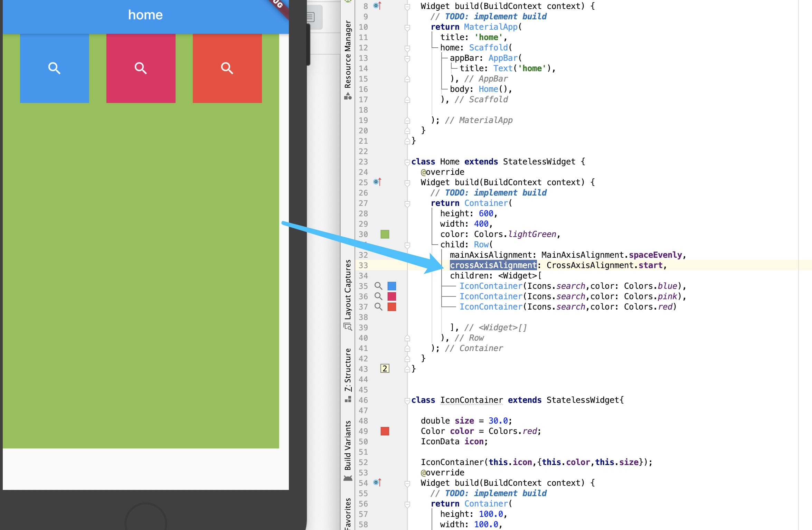
Task: Tap search icon in blue container
Action: point(54,68)
